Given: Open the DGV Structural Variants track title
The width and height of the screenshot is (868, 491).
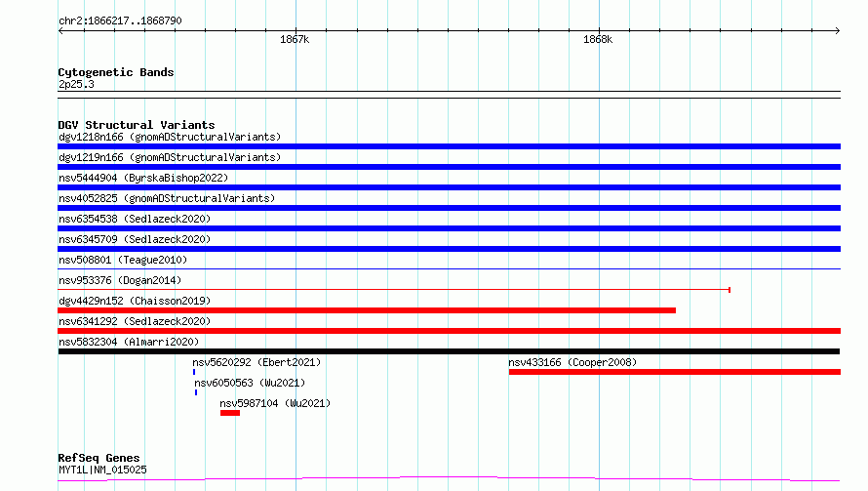Looking at the screenshot, I should [x=137, y=125].
